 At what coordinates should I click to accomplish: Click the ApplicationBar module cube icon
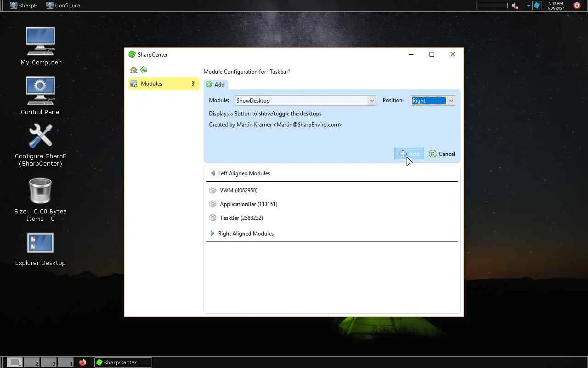[x=212, y=204]
